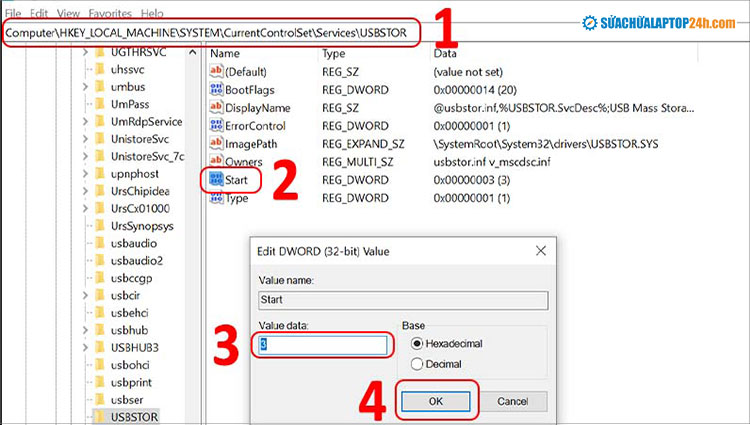Click the 0x00000003 (3) data cell
Screen dimensions: 750x425
[x=472, y=180]
